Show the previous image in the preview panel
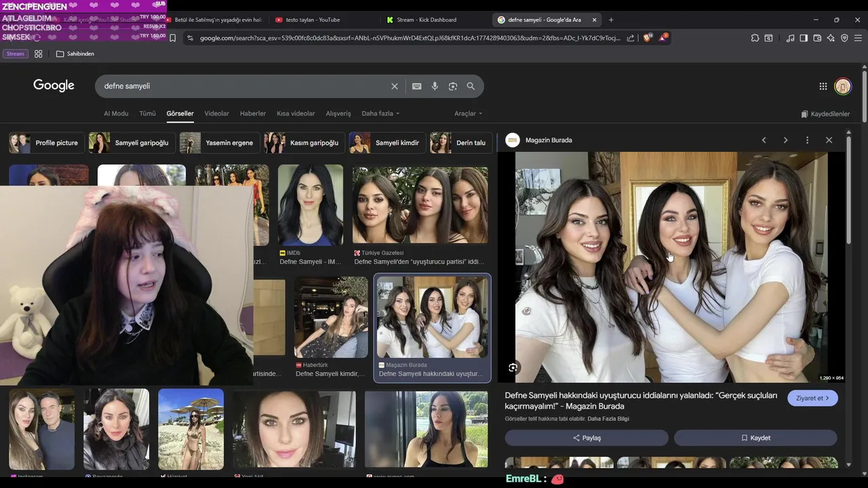Screen dimensions: 868x488 click(764, 140)
